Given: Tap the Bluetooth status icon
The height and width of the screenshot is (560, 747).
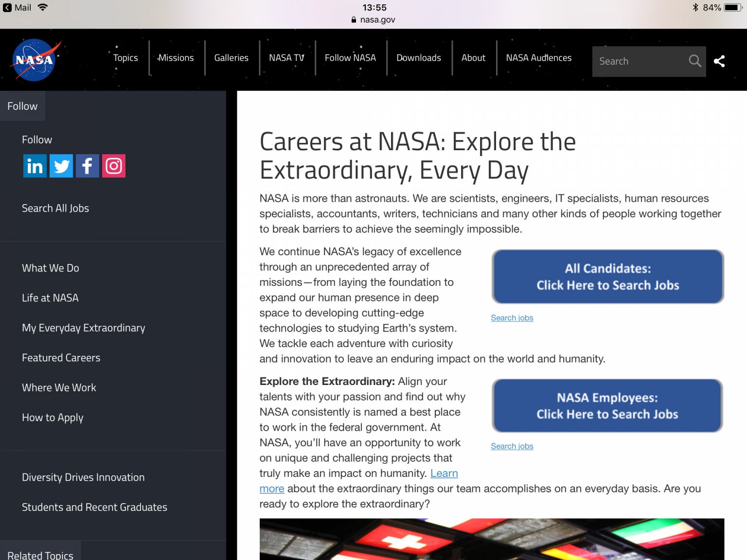Looking at the screenshot, I should [x=695, y=8].
